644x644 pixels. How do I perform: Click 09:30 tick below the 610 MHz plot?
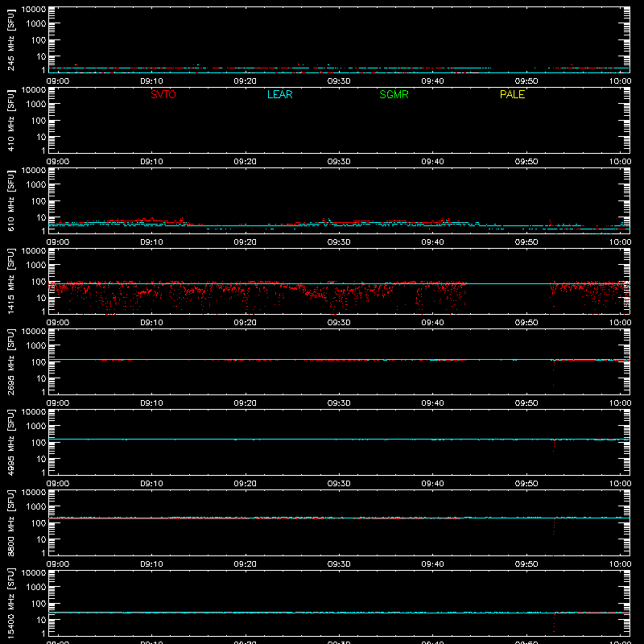[339, 242]
